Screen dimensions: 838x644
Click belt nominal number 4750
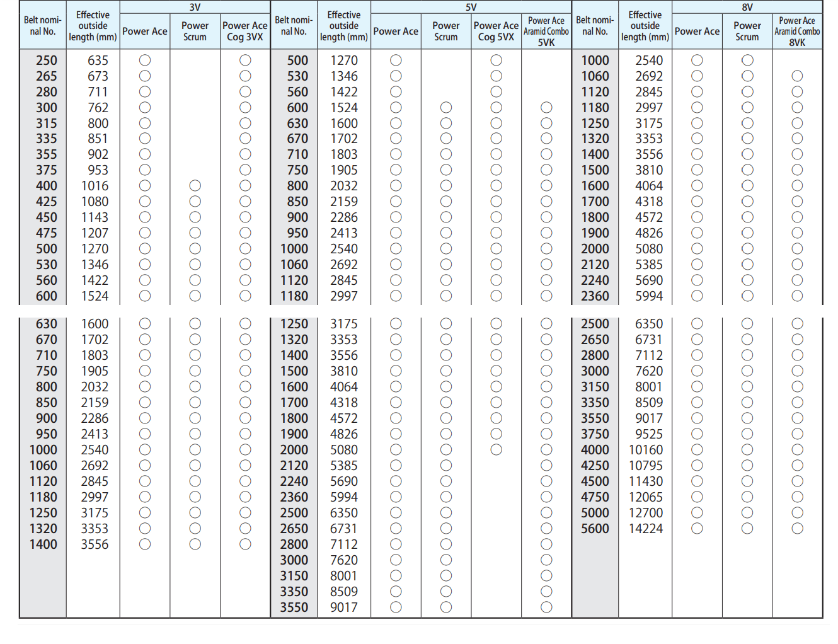pyautogui.click(x=595, y=497)
